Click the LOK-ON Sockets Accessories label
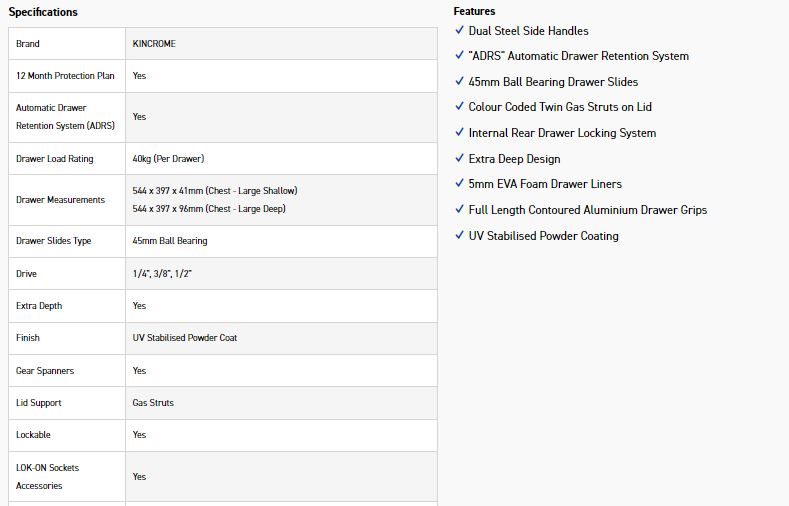789x506 pixels. [47, 476]
